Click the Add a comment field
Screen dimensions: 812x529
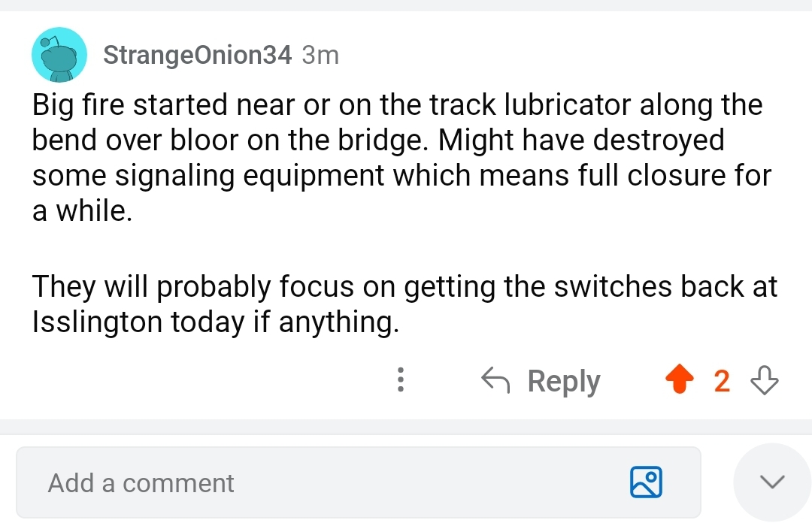pos(226,482)
